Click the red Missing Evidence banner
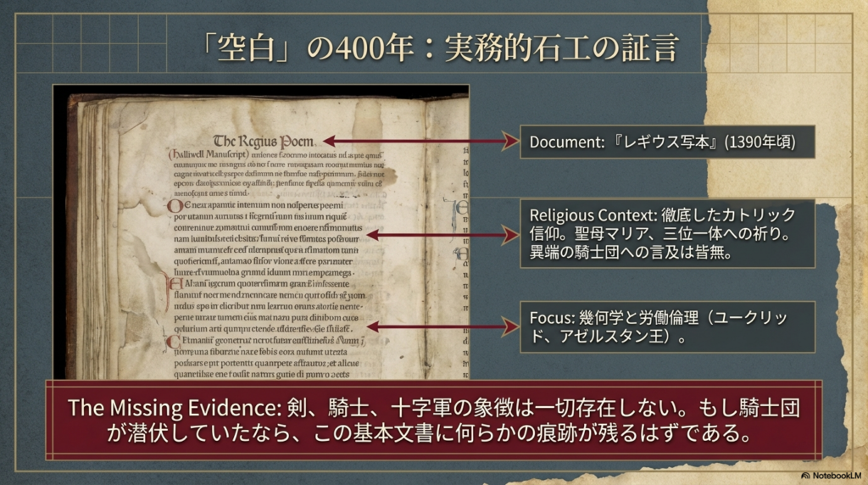 (x=433, y=421)
